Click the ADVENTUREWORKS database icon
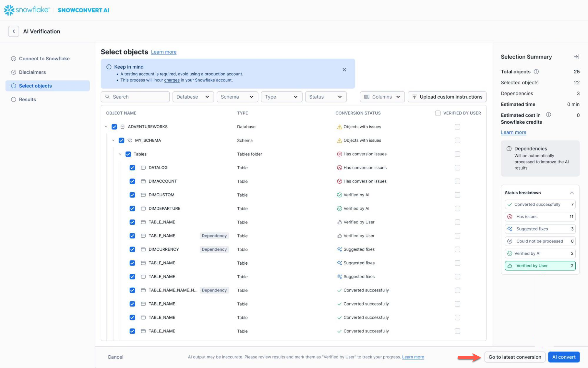 (123, 127)
